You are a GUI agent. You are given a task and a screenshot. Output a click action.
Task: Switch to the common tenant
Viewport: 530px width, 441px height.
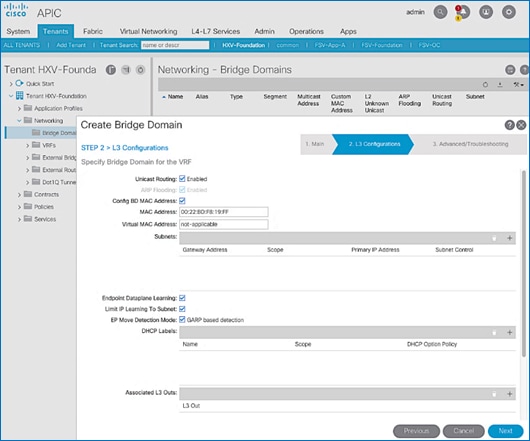click(288, 45)
